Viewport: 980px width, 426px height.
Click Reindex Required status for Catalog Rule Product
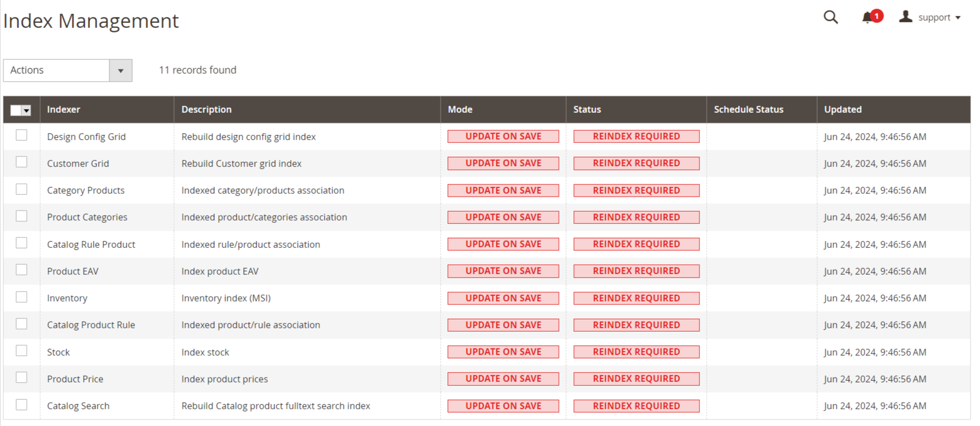[x=636, y=245]
